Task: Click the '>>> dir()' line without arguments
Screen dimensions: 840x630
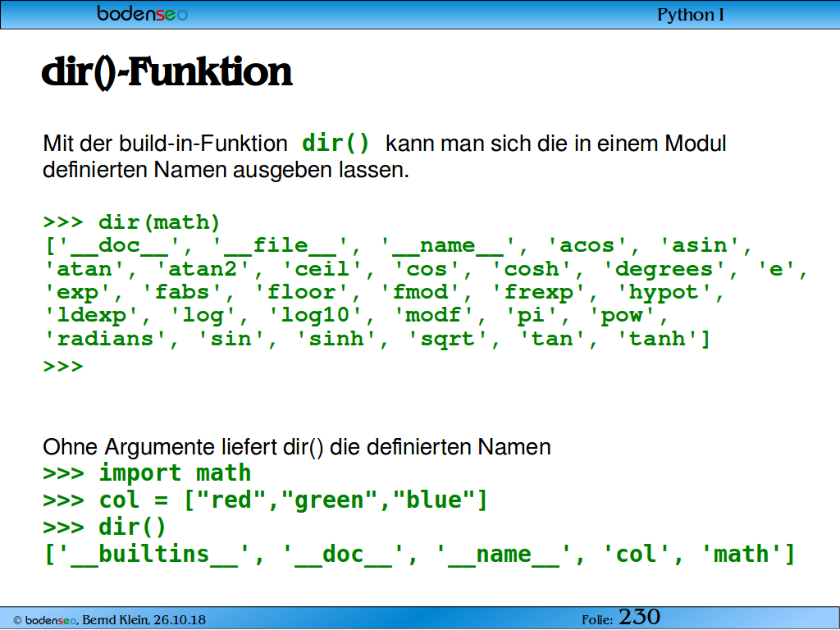Action: pos(104,527)
